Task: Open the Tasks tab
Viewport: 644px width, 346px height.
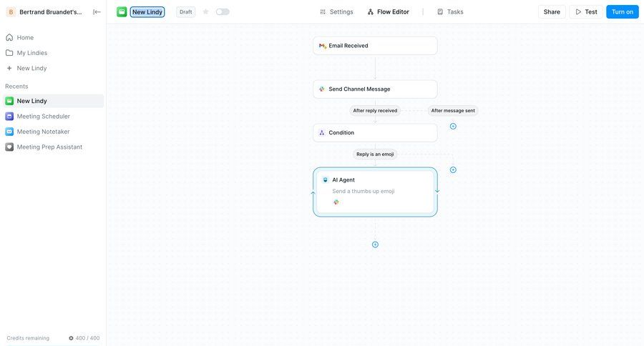Action: (450, 12)
